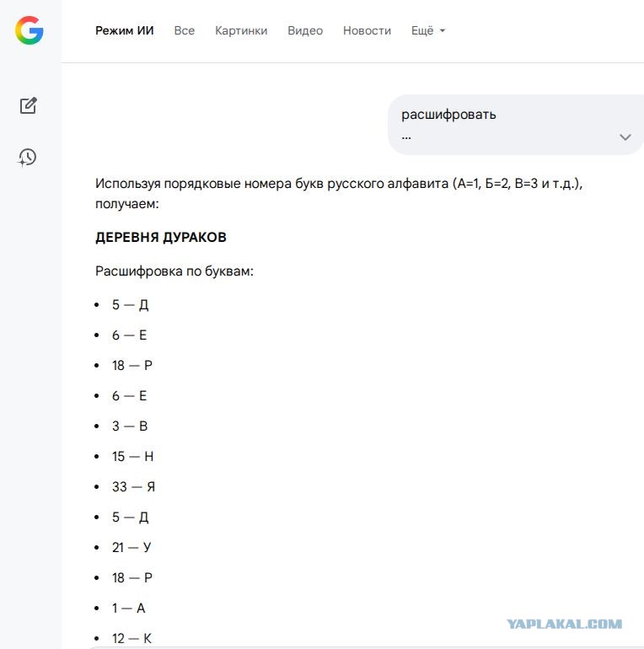
Task: Open the Ещё dropdown menu
Action: (x=428, y=30)
